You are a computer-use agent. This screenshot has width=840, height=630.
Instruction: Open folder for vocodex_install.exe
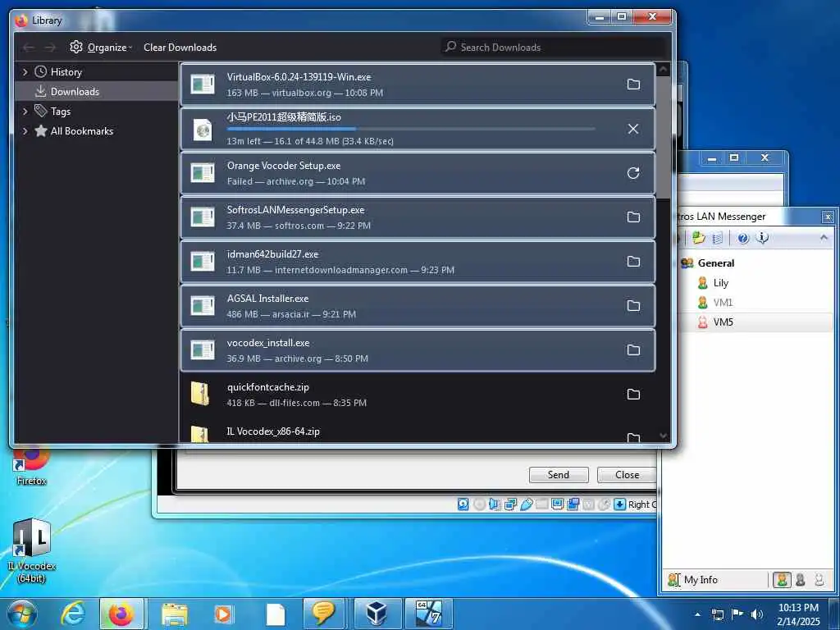[633, 350]
